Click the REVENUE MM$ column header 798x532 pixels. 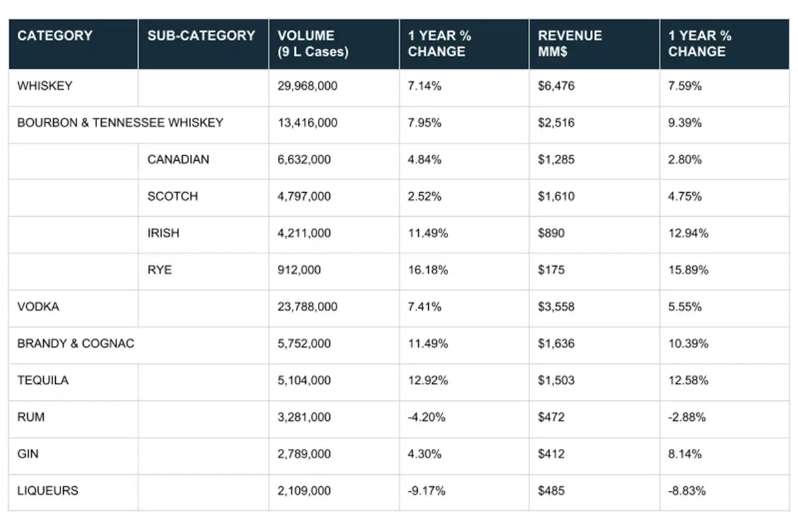pyautogui.click(x=569, y=44)
